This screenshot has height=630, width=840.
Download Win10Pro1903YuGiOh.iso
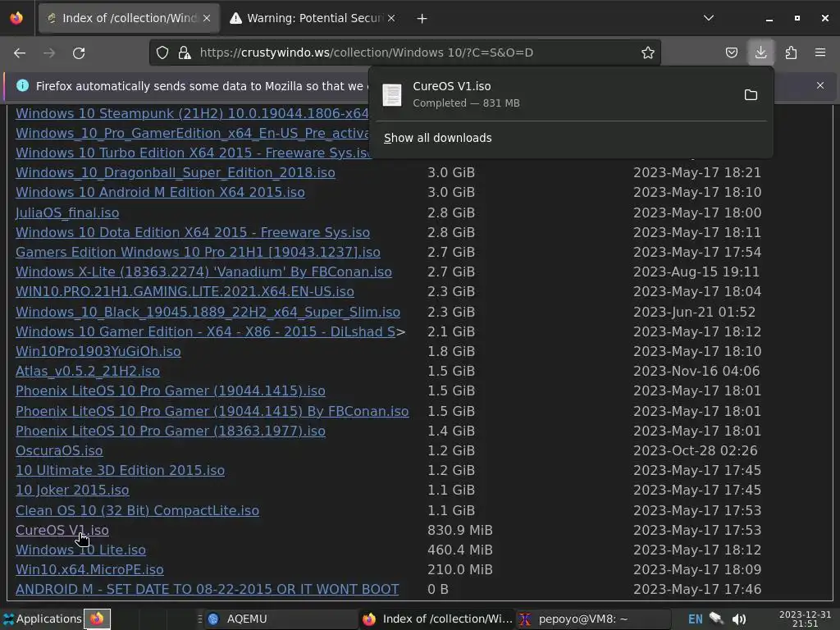98,351
